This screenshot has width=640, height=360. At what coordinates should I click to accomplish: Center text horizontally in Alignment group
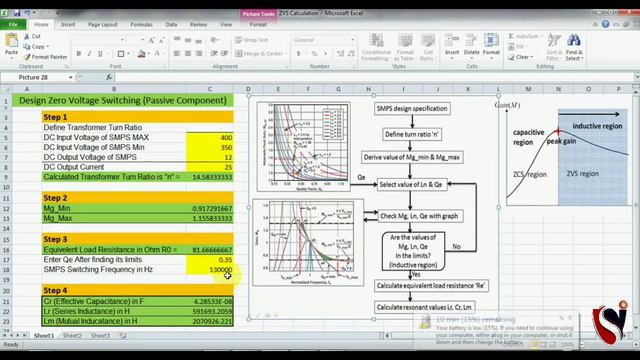click(x=188, y=53)
